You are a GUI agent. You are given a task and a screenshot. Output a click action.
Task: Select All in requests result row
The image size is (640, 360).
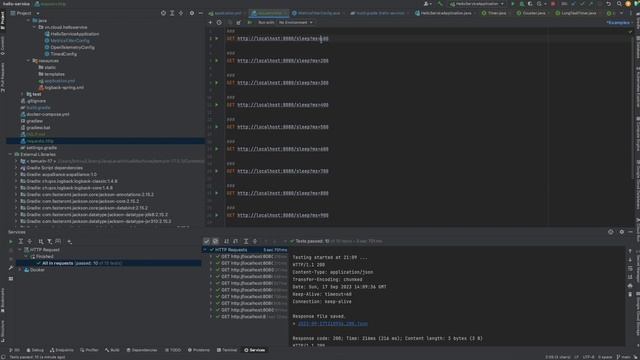pyautogui.click(x=108, y=263)
